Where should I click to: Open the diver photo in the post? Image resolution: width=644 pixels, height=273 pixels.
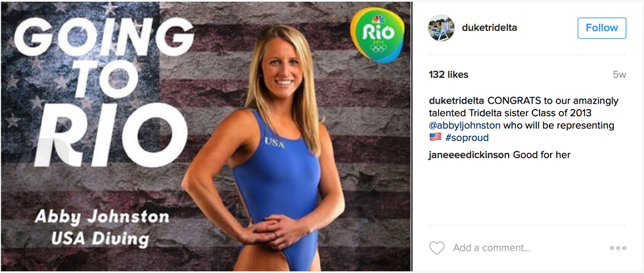click(x=206, y=136)
